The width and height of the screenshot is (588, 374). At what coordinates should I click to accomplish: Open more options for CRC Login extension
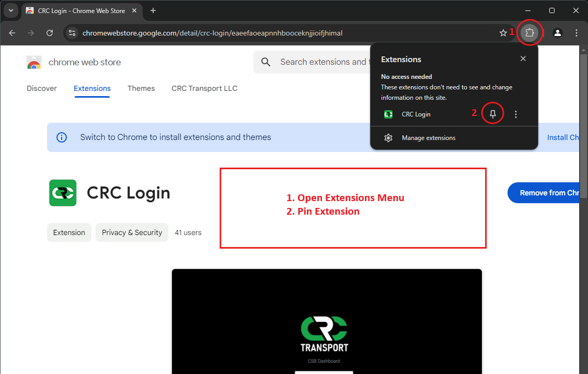(516, 114)
